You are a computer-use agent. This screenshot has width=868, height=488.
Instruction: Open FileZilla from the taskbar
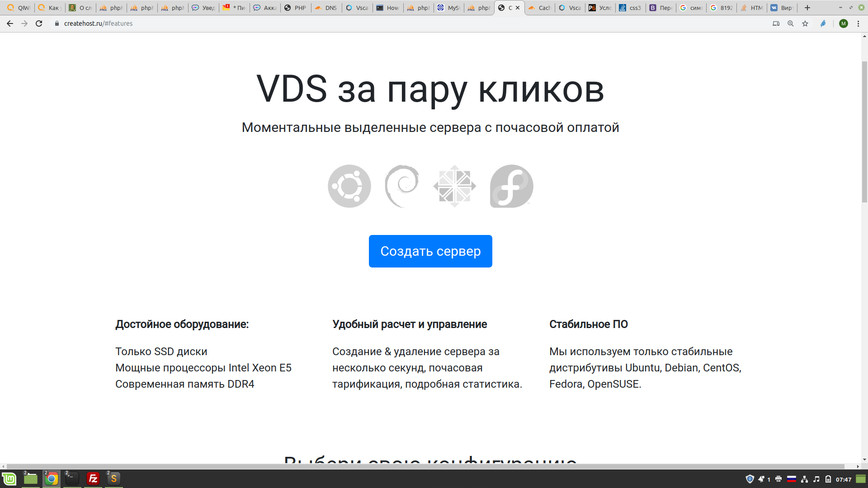(93, 479)
